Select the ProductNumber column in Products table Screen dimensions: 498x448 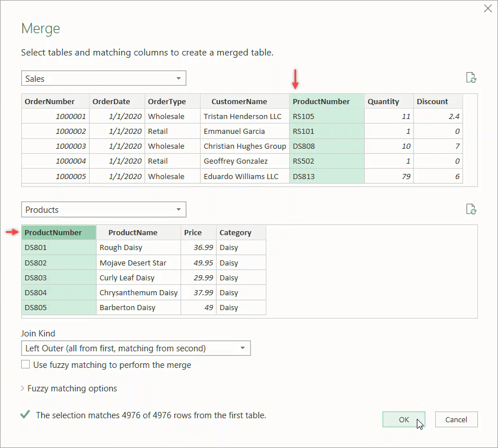[x=58, y=232]
